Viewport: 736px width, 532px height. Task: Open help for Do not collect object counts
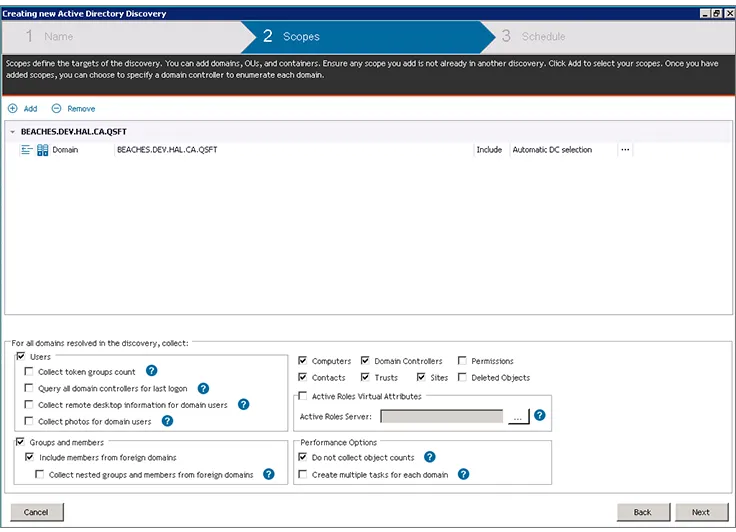(429, 457)
